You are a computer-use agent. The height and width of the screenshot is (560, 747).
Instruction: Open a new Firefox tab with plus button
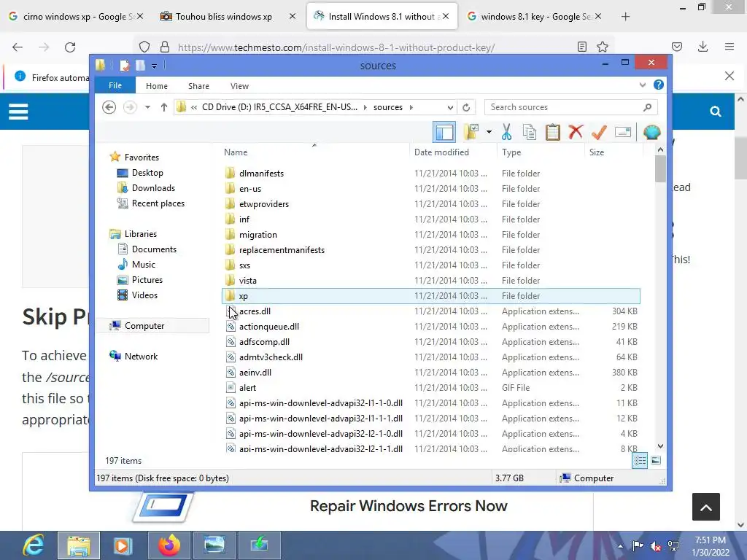[x=625, y=17]
